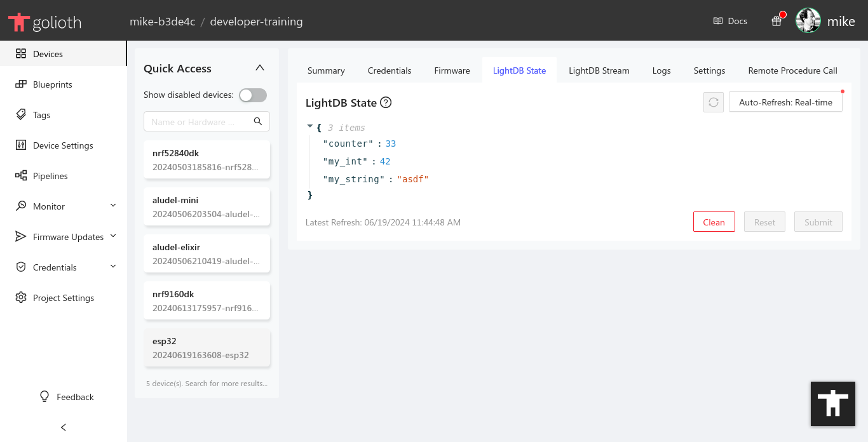The height and width of the screenshot is (442, 868).
Task: Open the Docs link in the header
Action: click(x=729, y=20)
